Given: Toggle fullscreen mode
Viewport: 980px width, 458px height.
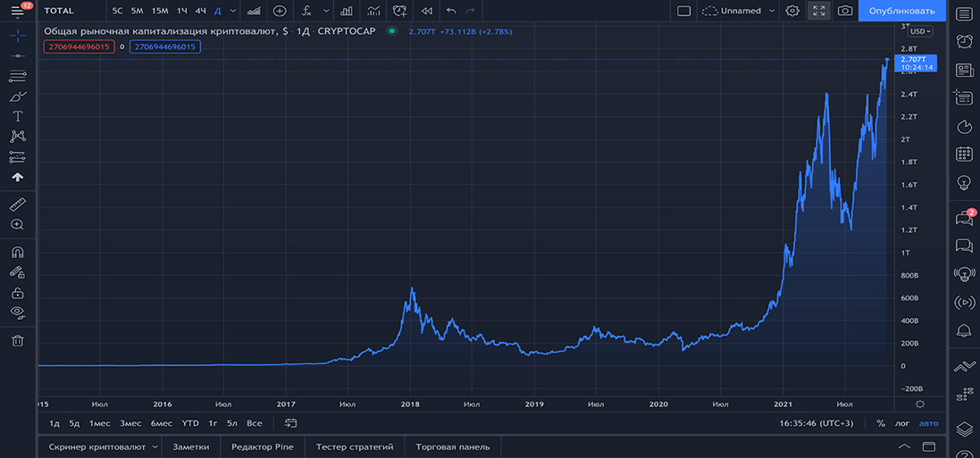Looking at the screenshot, I should tap(819, 11).
